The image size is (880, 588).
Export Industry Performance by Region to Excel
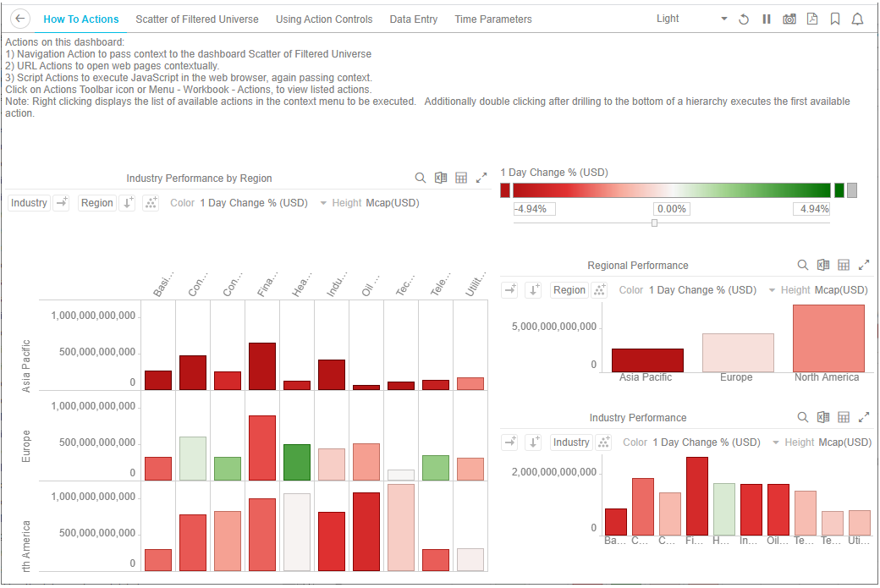pyautogui.click(x=441, y=179)
